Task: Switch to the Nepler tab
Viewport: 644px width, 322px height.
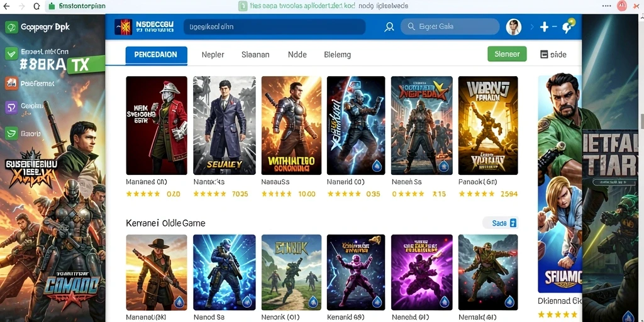Action: [213, 55]
